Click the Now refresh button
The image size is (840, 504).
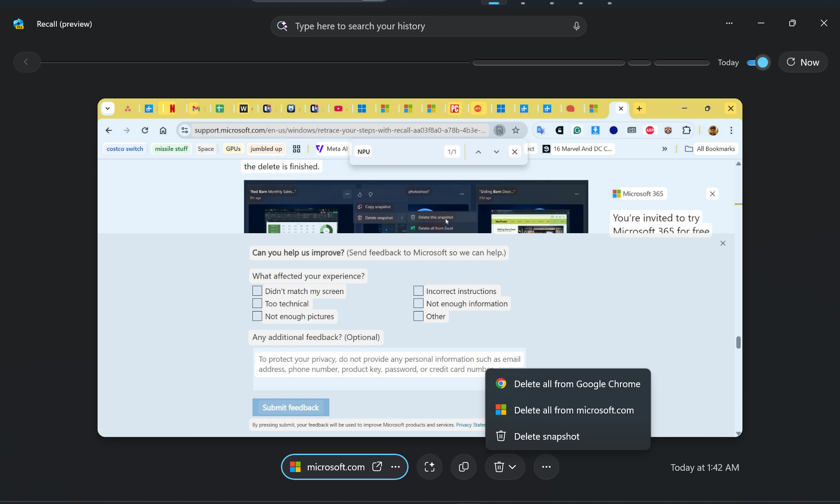click(x=803, y=62)
